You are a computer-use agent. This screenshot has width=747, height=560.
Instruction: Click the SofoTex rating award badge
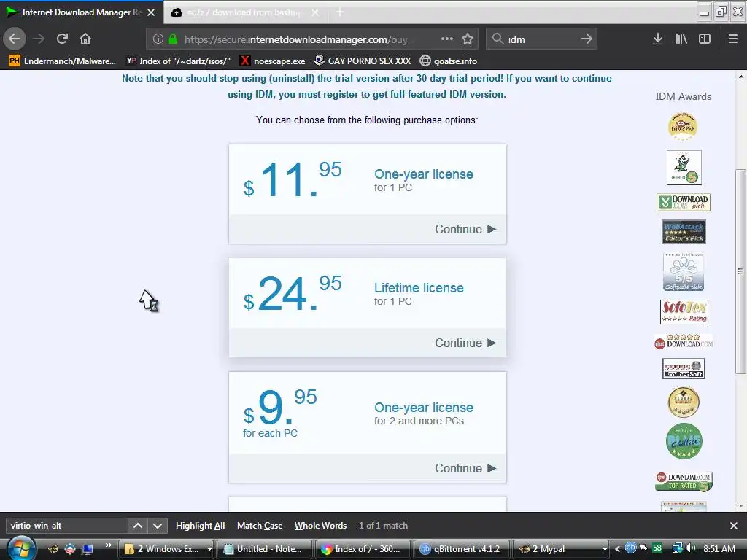[x=684, y=312]
